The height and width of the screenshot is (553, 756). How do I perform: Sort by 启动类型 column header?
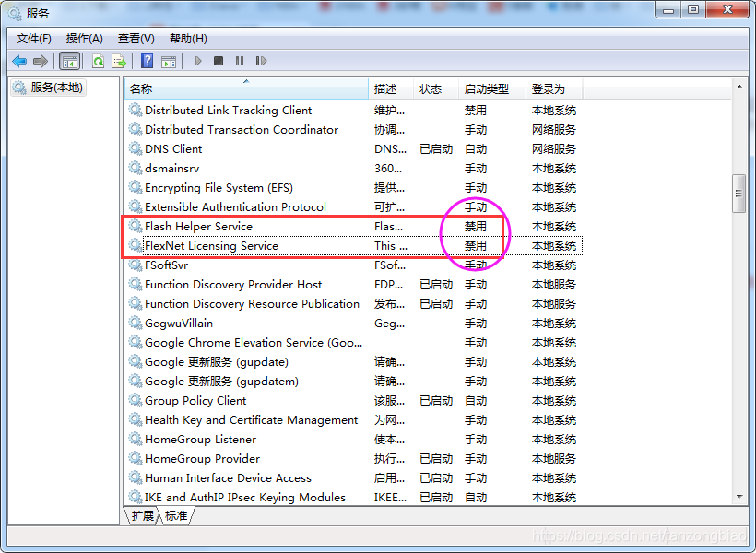coord(487,89)
